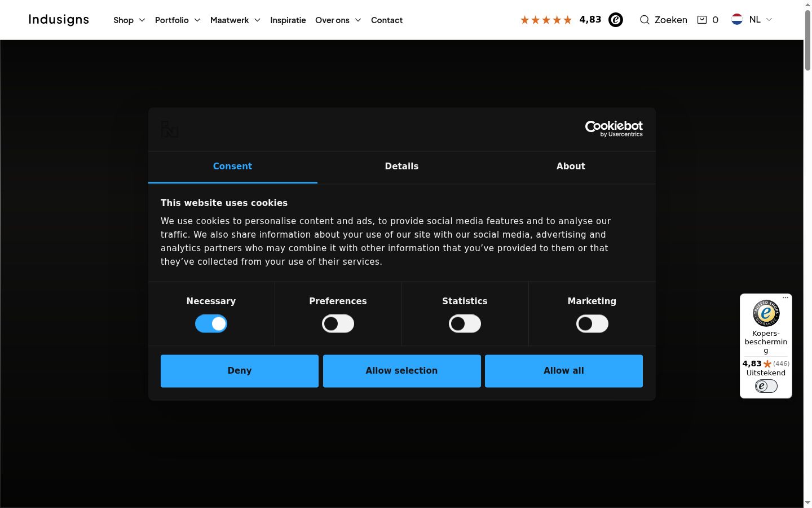Open the shopping cart icon
Viewport: 812px width, 508px height.
click(702, 20)
